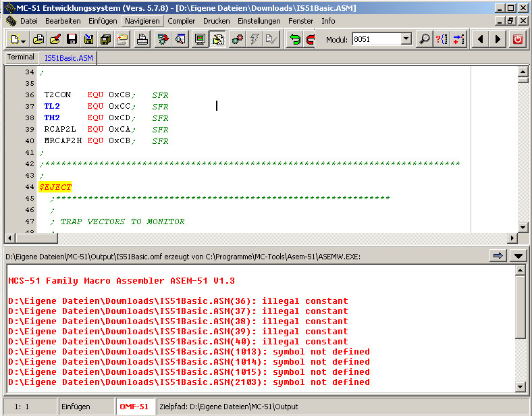Click the OMF-51 status bar indicator
Image resolution: width=532 pixels, height=416 pixels.
(134, 407)
